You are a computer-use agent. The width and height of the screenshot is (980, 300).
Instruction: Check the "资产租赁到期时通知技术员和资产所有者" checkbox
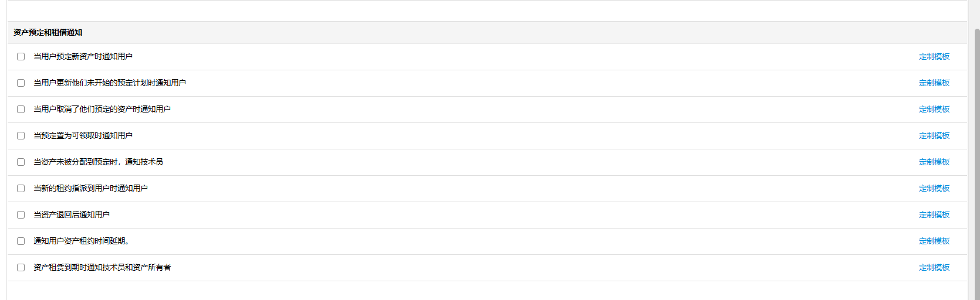(21, 268)
